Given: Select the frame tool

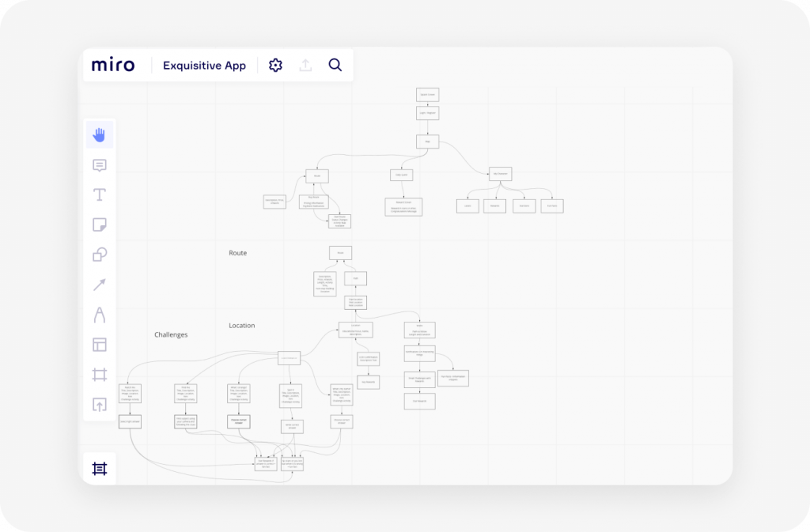Looking at the screenshot, I should click(x=100, y=375).
